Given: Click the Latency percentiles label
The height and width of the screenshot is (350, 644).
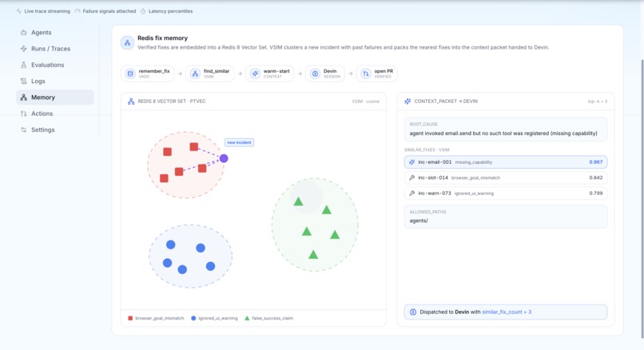Looking at the screenshot, I should click(x=170, y=11).
